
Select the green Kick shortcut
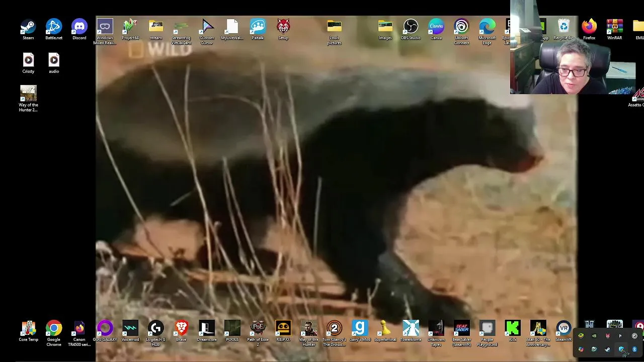tap(513, 331)
